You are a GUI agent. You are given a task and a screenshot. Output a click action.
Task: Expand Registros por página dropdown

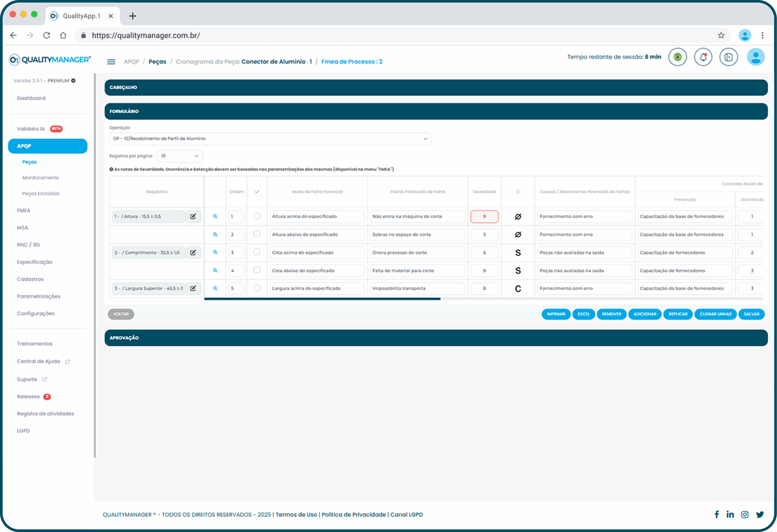180,156
